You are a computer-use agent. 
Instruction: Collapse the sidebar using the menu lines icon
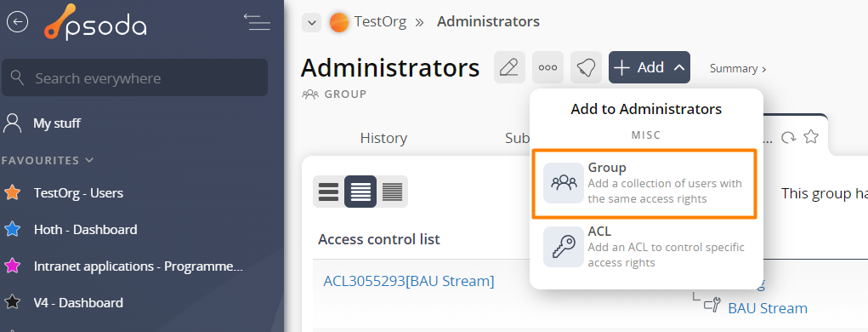tap(257, 22)
